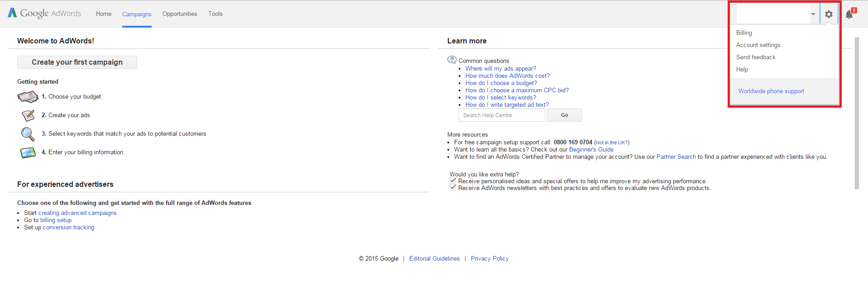Open Account settings menu entry
The image size is (868, 290).
click(758, 45)
